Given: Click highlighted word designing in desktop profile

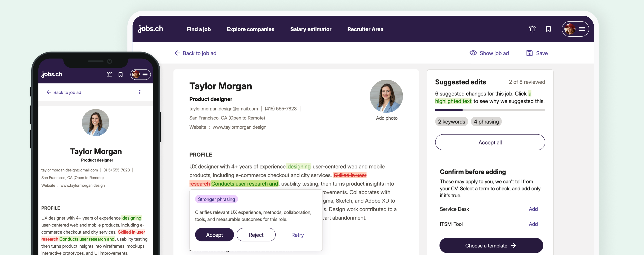Looking at the screenshot, I should click(299, 166).
